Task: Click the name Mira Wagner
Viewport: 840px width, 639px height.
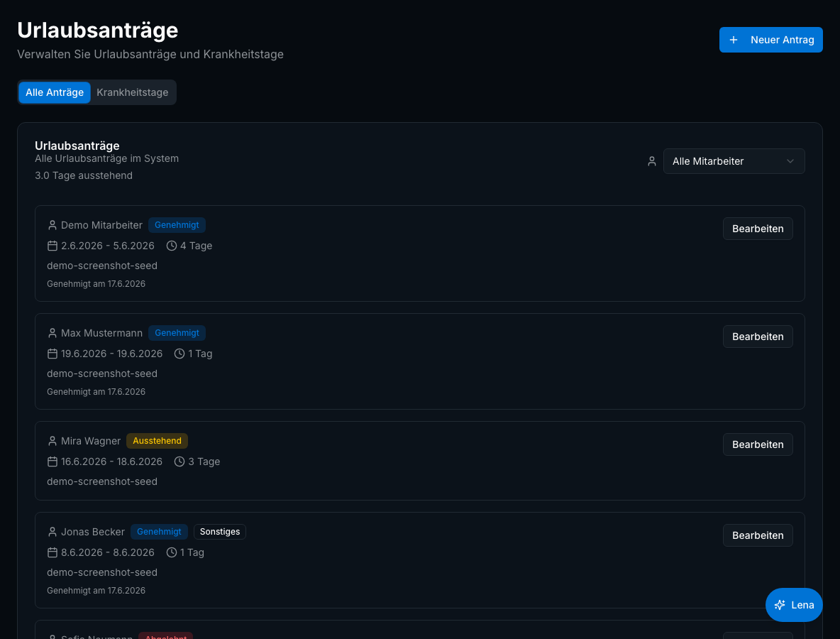Action: tap(91, 441)
